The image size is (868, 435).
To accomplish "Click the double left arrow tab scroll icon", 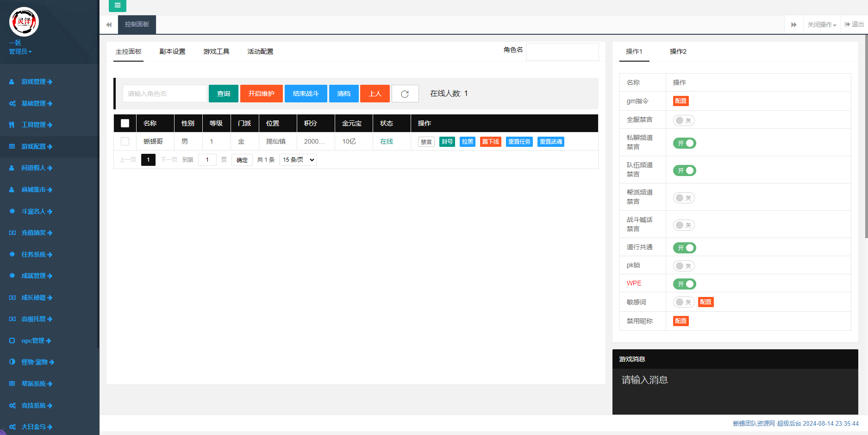I will tap(109, 25).
